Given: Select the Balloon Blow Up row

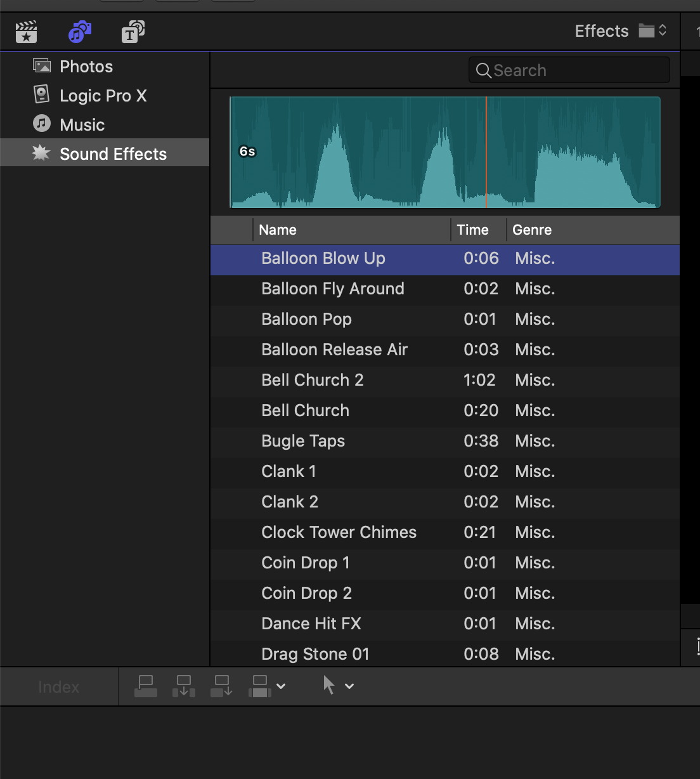Looking at the screenshot, I should coord(445,259).
